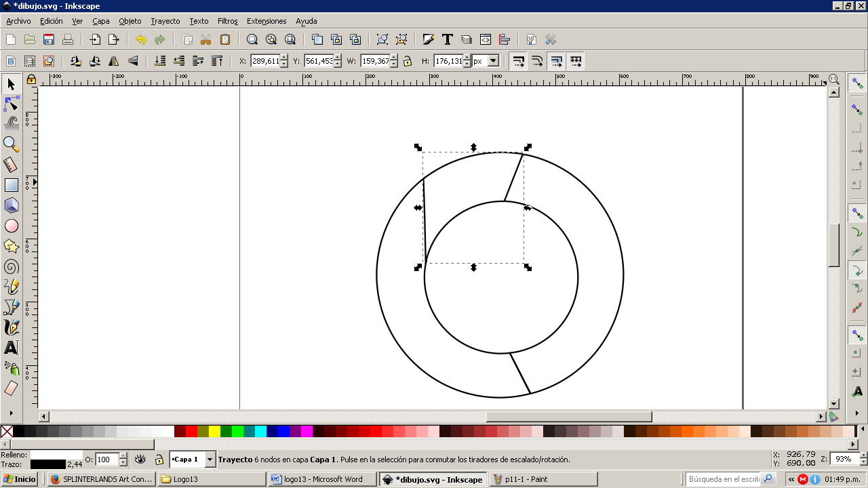Open Align and Distribute dialog
This screenshot has width=868, height=488.
click(505, 39)
